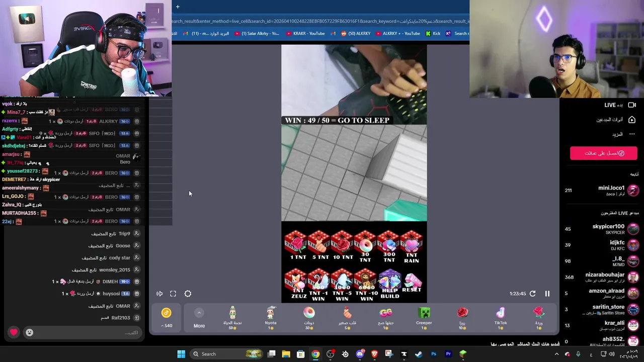Open Discord from the taskbar
This screenshot has width=644, height=362.
[360, 354]
